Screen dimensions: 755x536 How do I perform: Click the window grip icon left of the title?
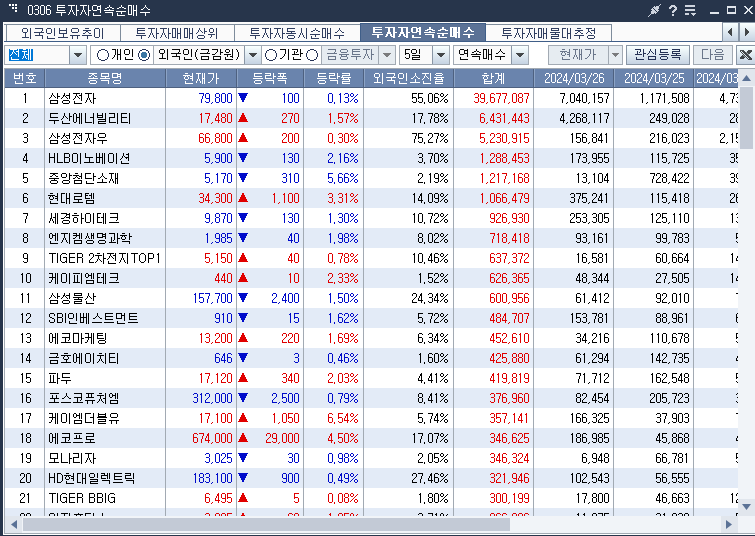[x=13, y=8]
